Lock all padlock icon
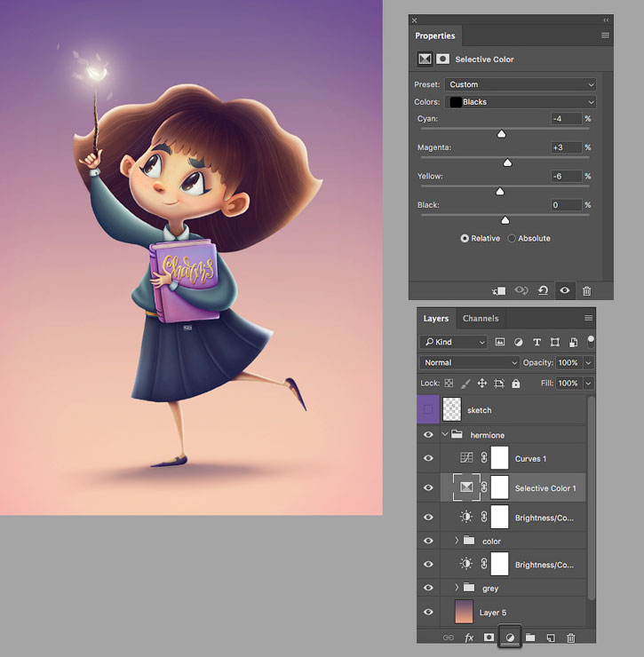The height and width of the screenshot is (657, 644). (x=516, y=383)
